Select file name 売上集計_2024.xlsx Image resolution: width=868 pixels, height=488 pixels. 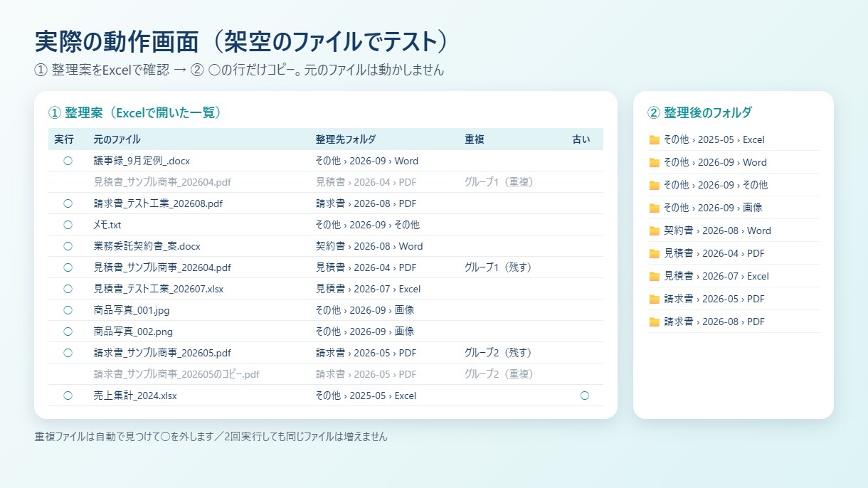pos(135,396)
